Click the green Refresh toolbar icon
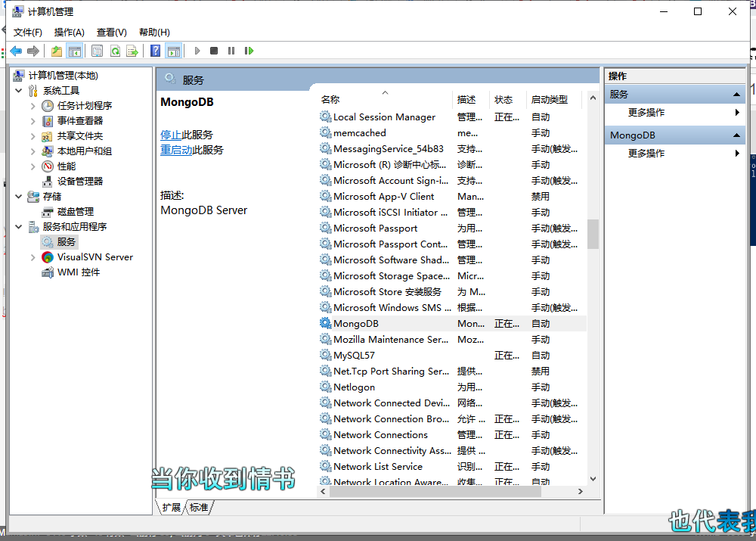This screenshot has width=756, height=541. coord(115,51)
